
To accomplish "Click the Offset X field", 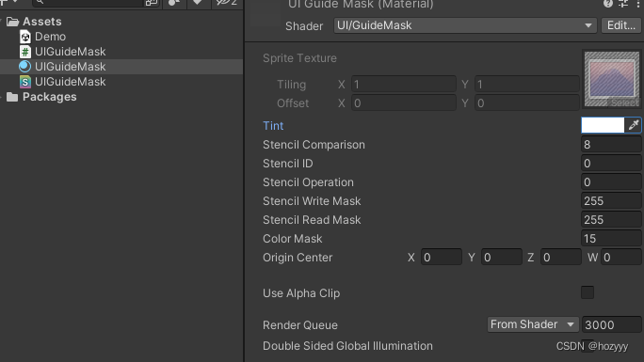I will coord(404,103).
